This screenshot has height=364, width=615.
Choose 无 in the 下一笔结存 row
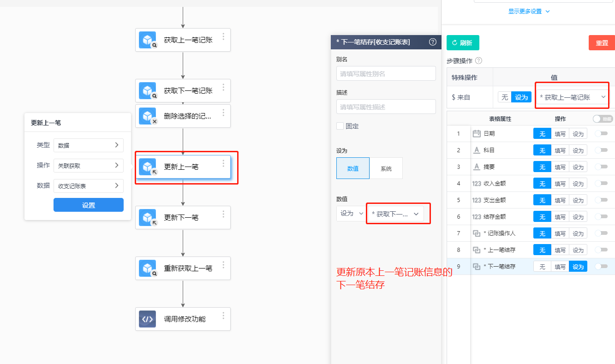click(x=543, y=267)
